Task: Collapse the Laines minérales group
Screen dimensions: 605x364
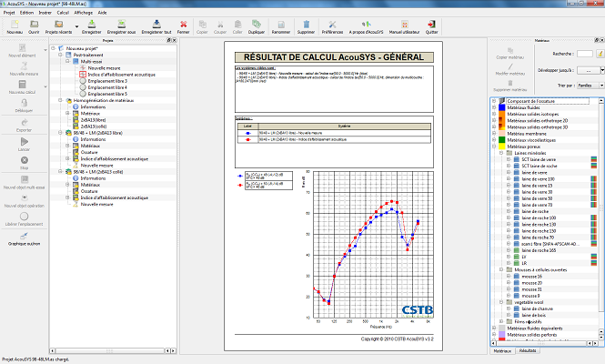Action: click(501, 153)
